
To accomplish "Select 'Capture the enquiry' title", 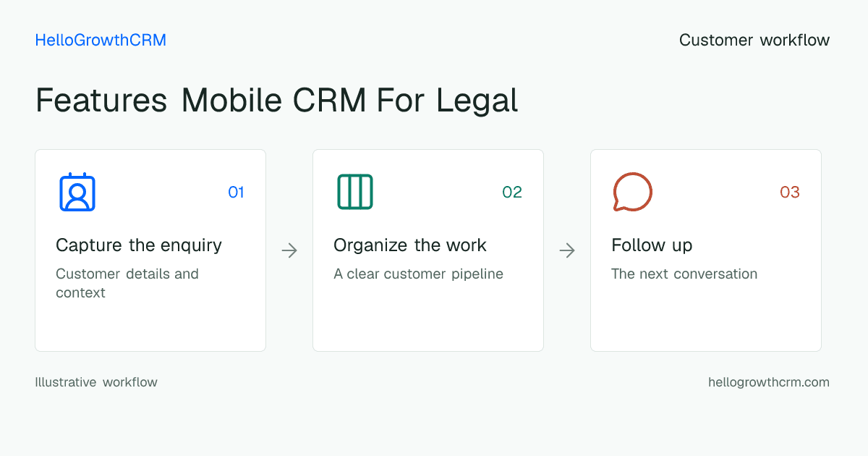I will [x=139, y=245].
